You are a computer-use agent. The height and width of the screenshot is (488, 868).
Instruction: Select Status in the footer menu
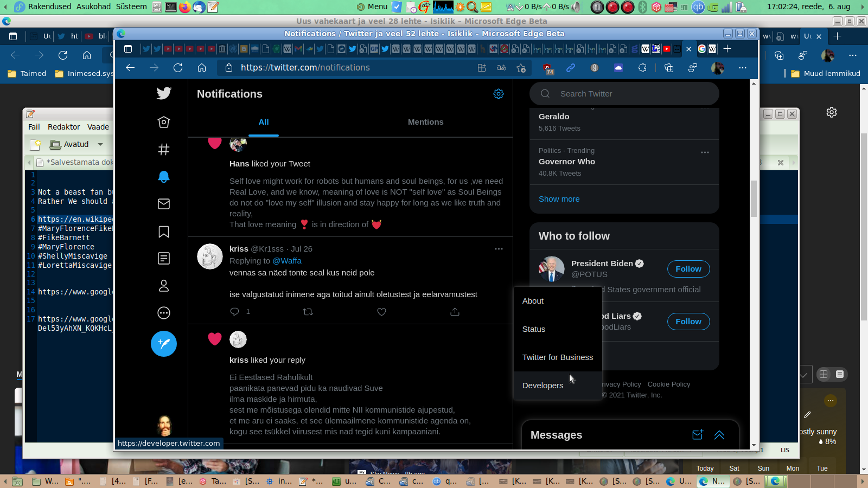click(558, 329)
